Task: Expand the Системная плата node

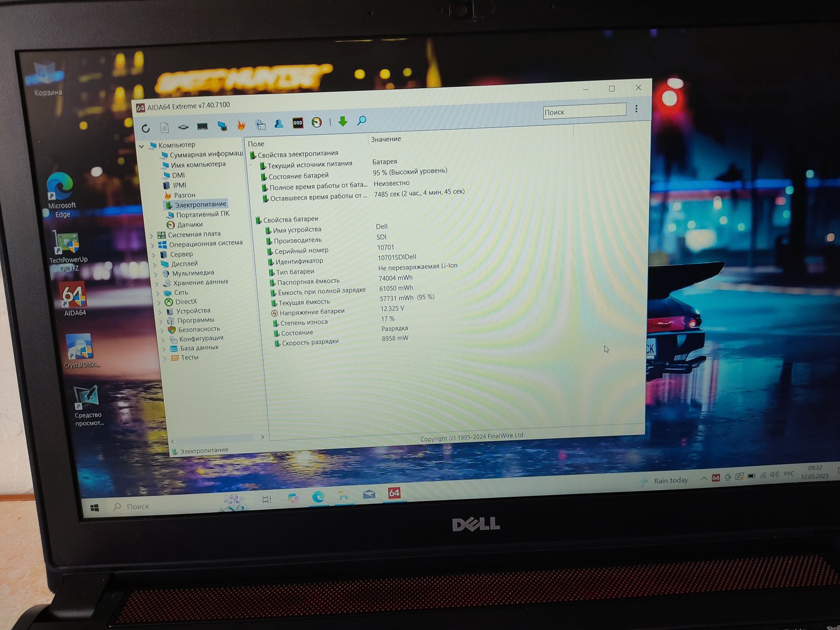Action: 152,236
